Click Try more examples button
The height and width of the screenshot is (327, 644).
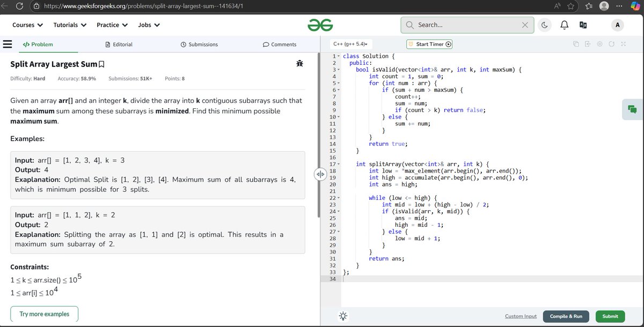[x=45, y=314]
